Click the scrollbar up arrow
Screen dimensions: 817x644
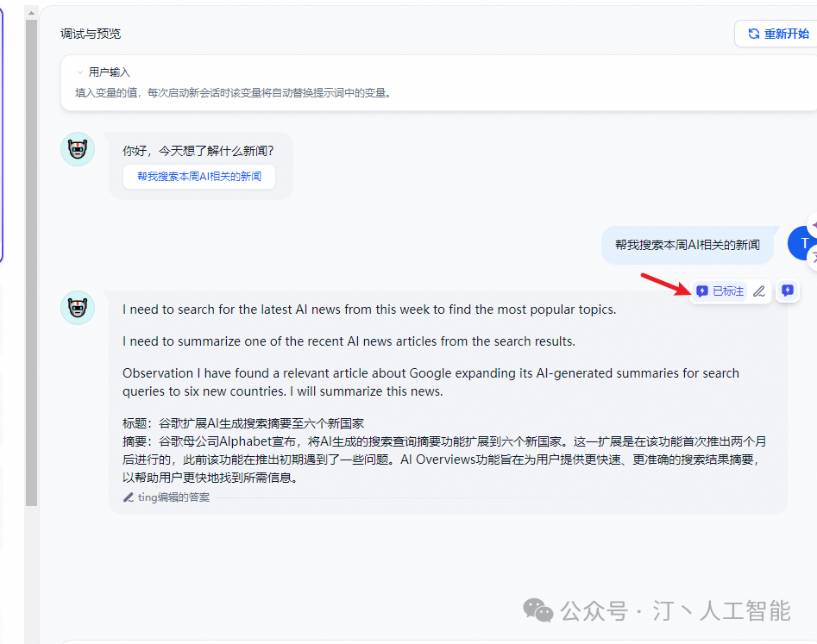(x=31, y=12)
